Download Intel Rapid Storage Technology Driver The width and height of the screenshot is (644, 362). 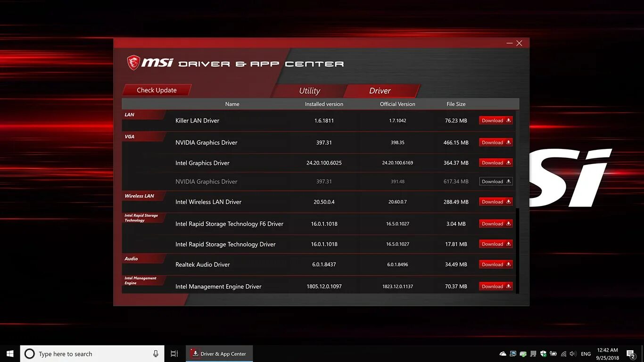[x=496, y=244]
